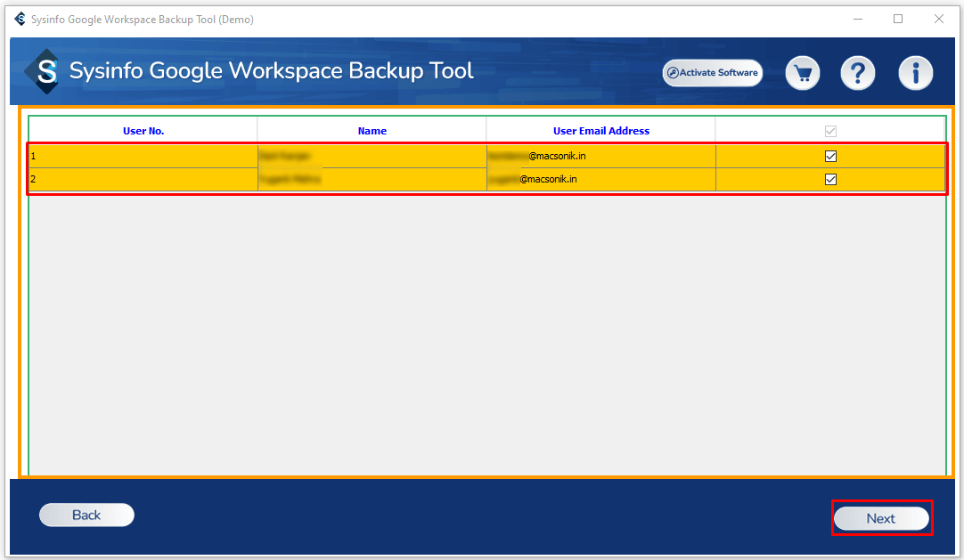Click the question mark help icon

(x=858, y=73)
